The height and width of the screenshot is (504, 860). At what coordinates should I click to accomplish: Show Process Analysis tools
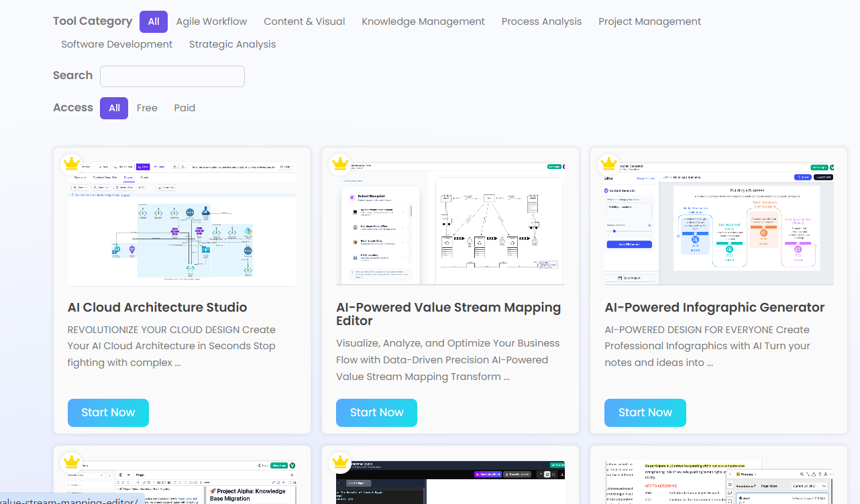541,21
